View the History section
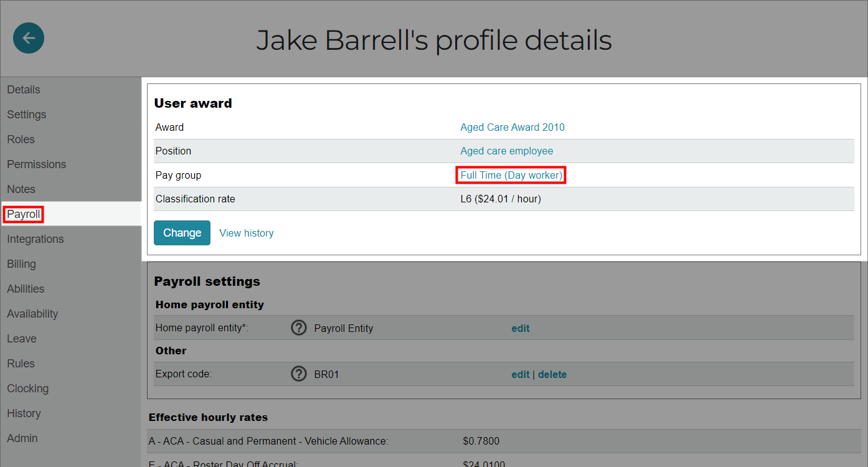 coord(24,413)
